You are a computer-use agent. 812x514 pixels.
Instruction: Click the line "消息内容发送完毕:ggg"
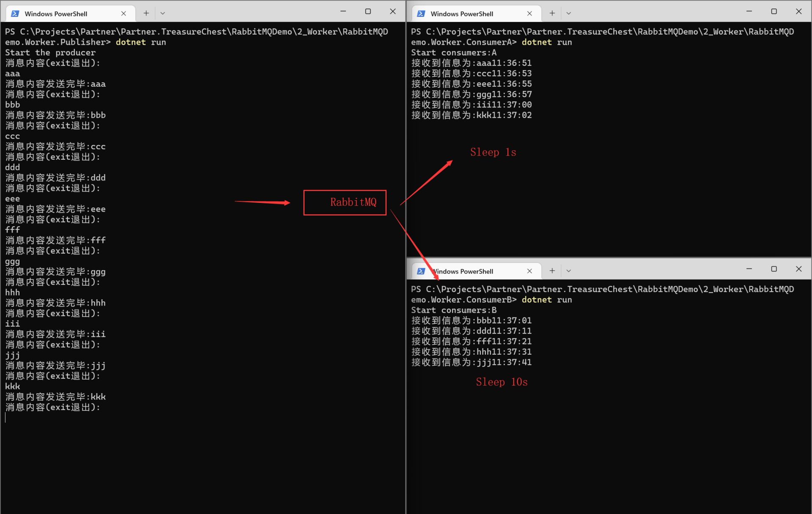pyautogui.click(x=55, y=271)
